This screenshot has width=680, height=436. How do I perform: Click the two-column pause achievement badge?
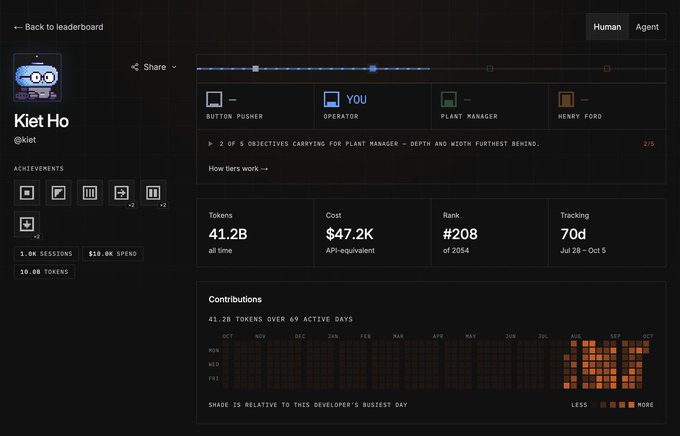[x=153, y=193]
